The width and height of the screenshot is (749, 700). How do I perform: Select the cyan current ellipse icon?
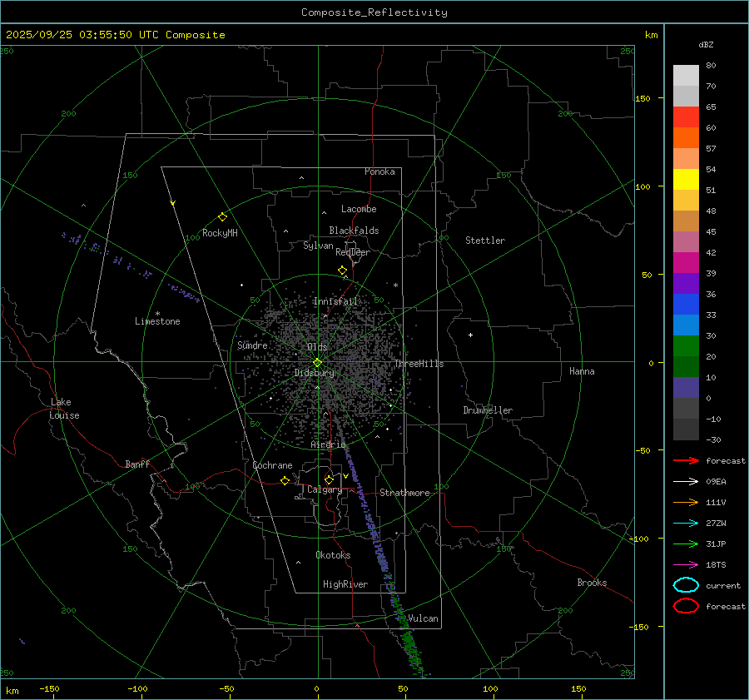(686, 585)
